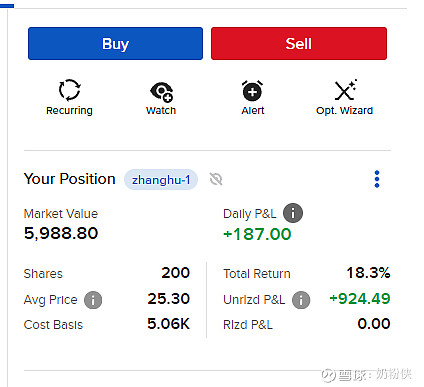Launch the Opt. Wizard icon
The width and height of the screenshot is (424, 387).
(345, 90)
